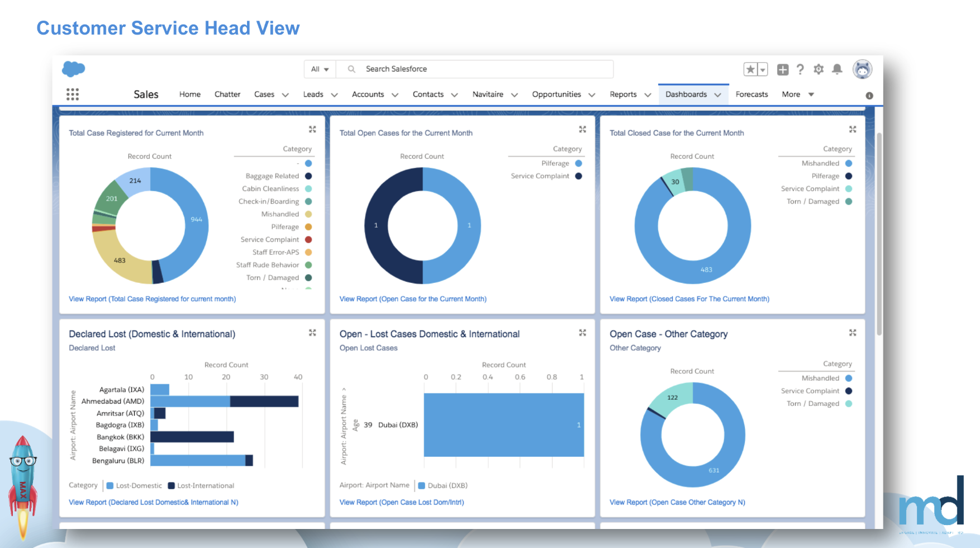
Task: Go to the Leads tab
Action: (313, 95)
